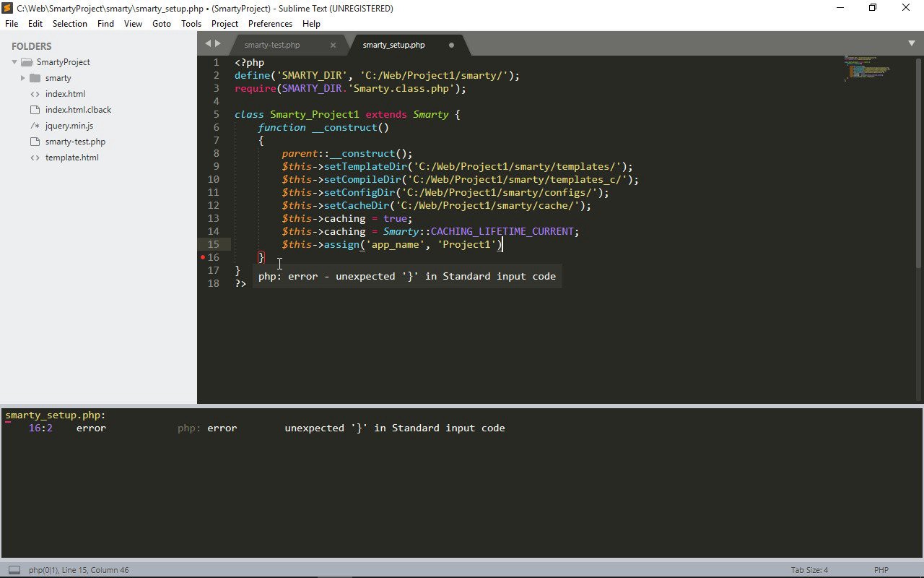This screenshot has width=924, height=578.
Task: Click PHP syntax selector in status bar
Action: pos(881,570)
